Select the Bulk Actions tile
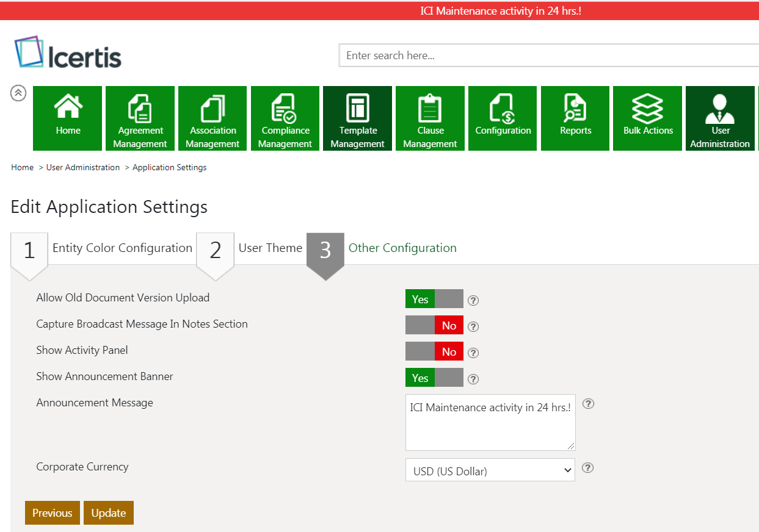 [648, 118]
